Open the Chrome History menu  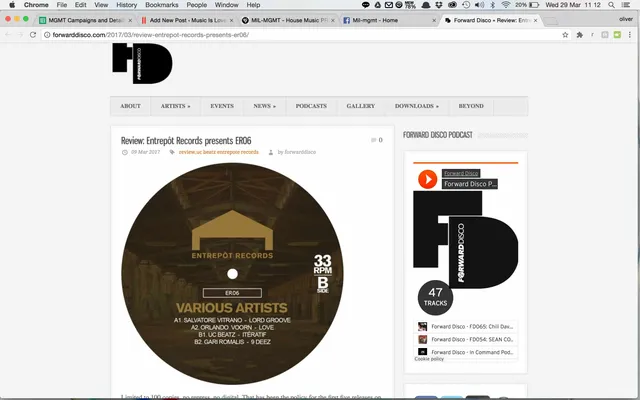coord(126,5)
